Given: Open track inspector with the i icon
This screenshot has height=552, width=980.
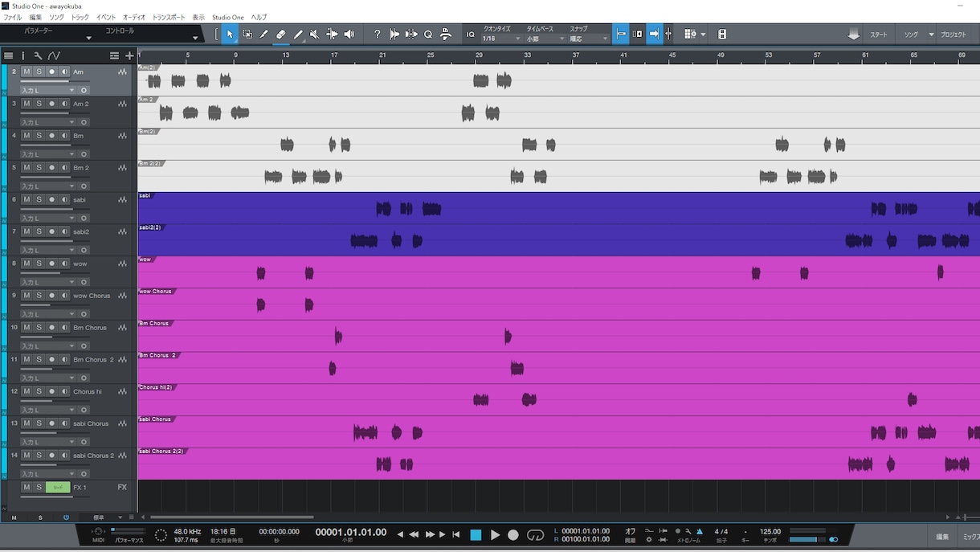Looking at the screenshot, I should [x=23, y=55].
